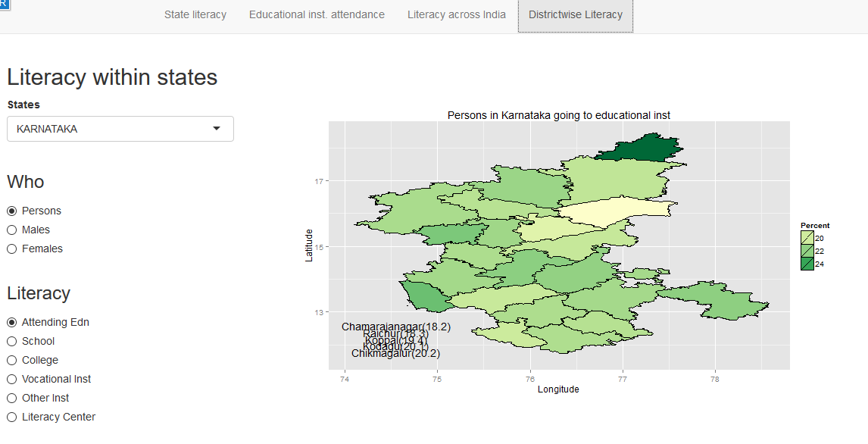The image size is (868, 444).
Task: Select Vocational Inst radio button
Action: coord(12,379)
